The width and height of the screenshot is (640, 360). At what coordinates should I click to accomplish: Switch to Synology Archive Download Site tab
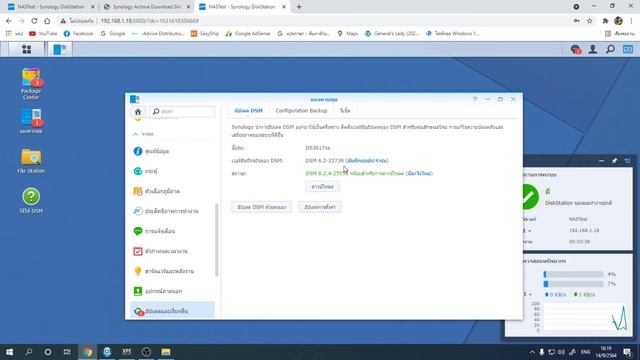[147, 7]
